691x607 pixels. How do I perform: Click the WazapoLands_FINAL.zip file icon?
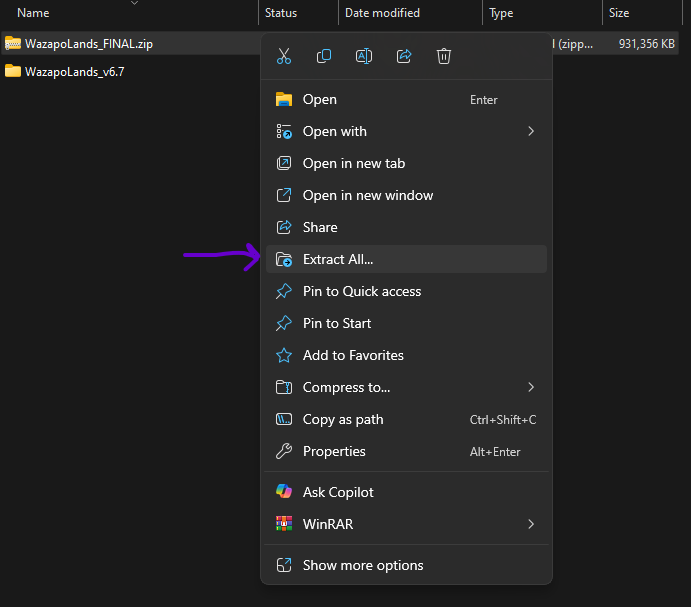point(13,43)
